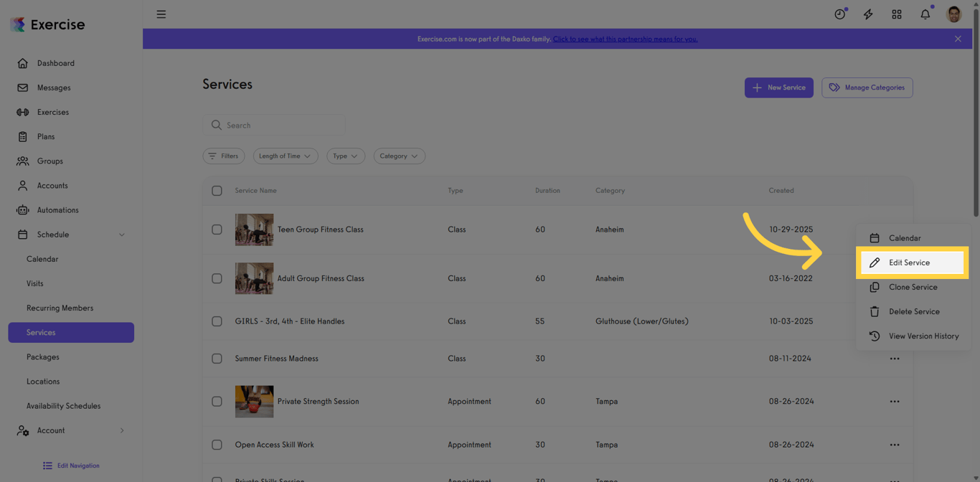Open the profile avatar menu
This screenshot has height=482, width=980.
pos(953,14)
